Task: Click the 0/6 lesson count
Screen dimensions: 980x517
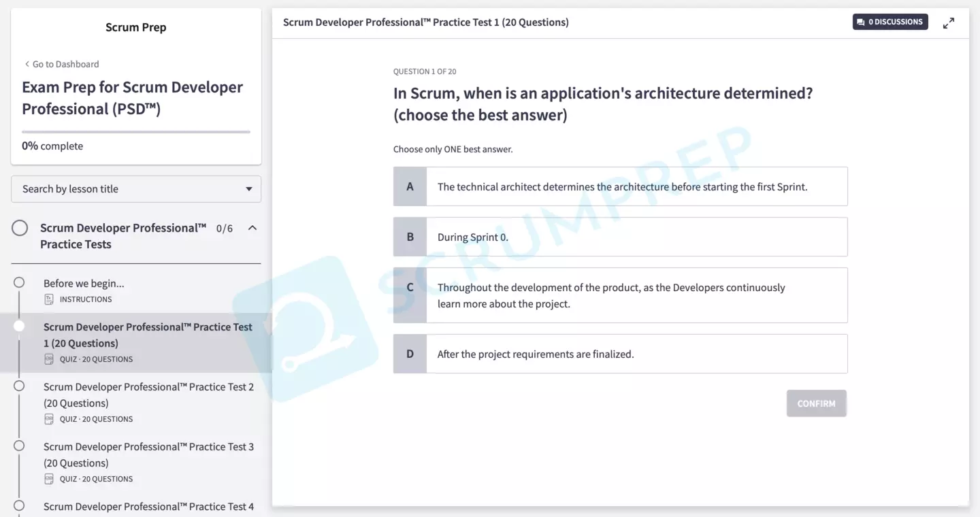Action: click(225, 229)
